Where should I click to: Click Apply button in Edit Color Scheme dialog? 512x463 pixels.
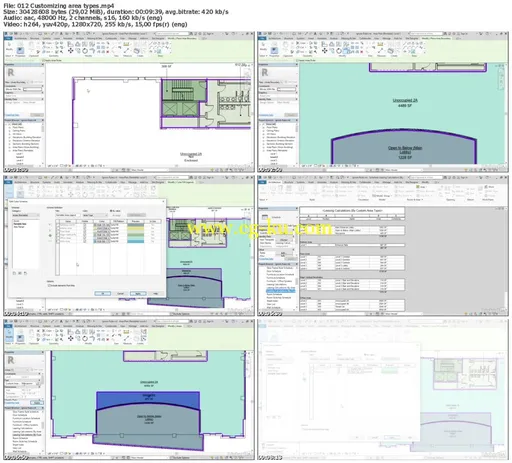coord(138,293)
